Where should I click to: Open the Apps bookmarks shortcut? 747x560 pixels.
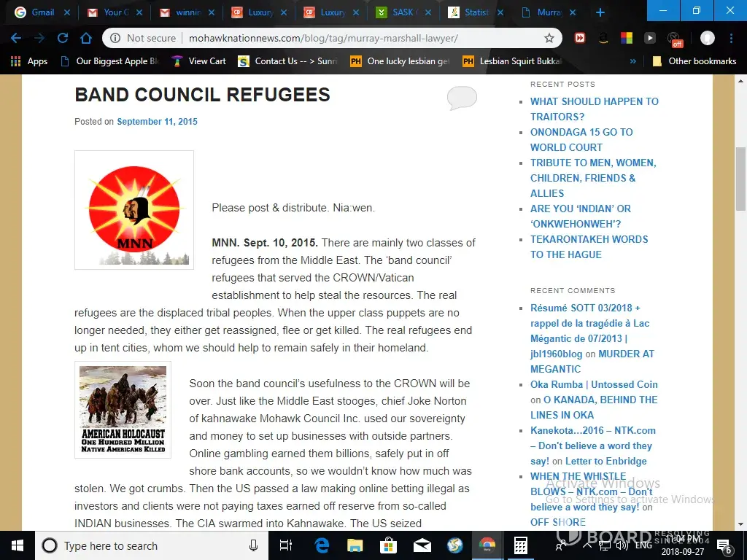29,61
